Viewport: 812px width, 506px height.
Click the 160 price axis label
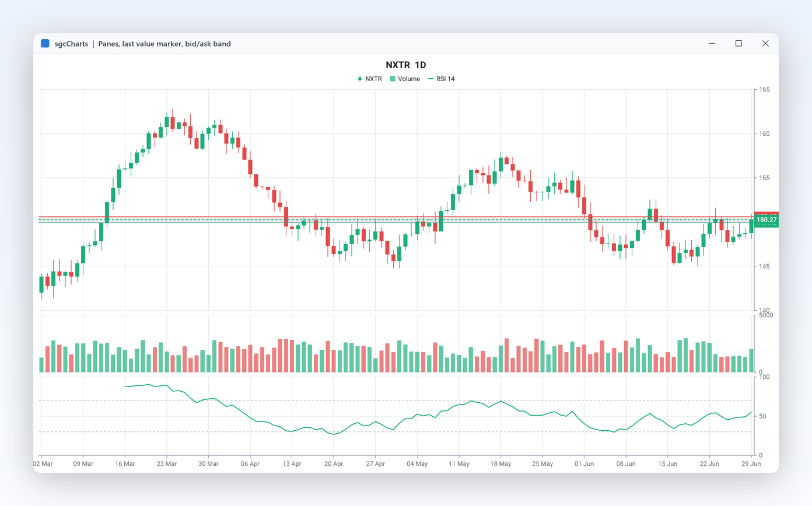[764, 134]
